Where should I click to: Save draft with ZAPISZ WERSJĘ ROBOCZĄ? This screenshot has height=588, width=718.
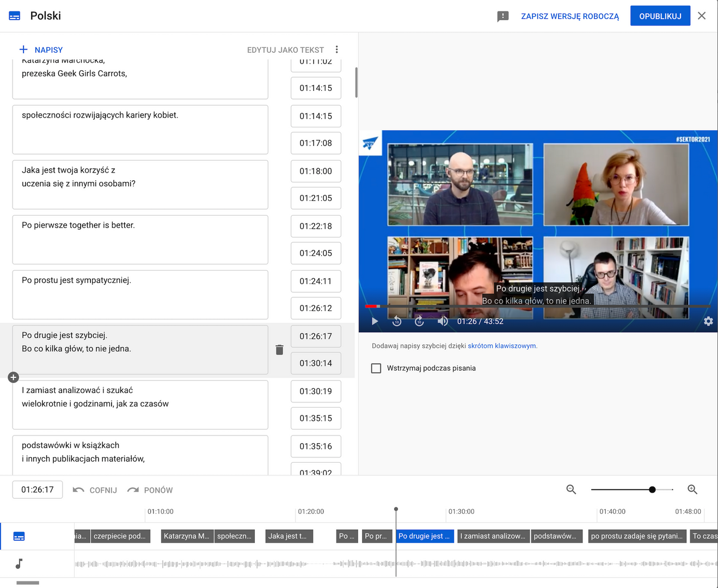(569, 16)
